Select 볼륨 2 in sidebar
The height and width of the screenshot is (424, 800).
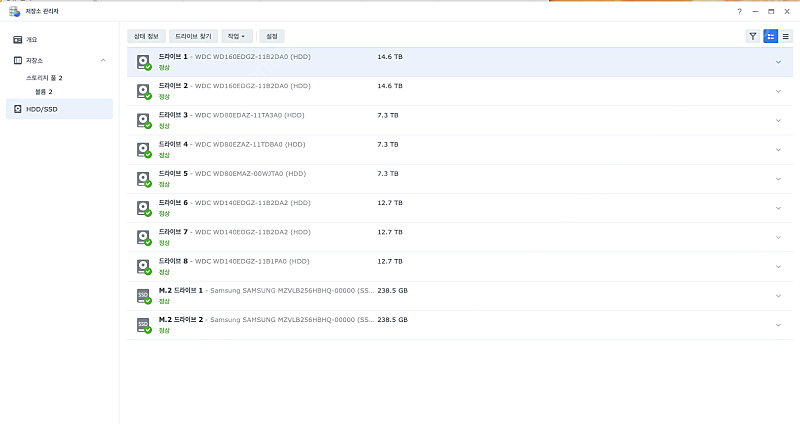point(43,92)
